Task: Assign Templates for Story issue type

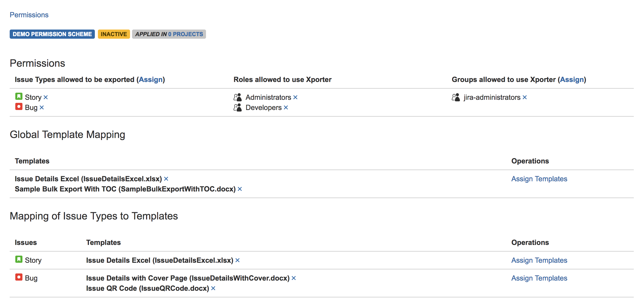Action: 539,260
